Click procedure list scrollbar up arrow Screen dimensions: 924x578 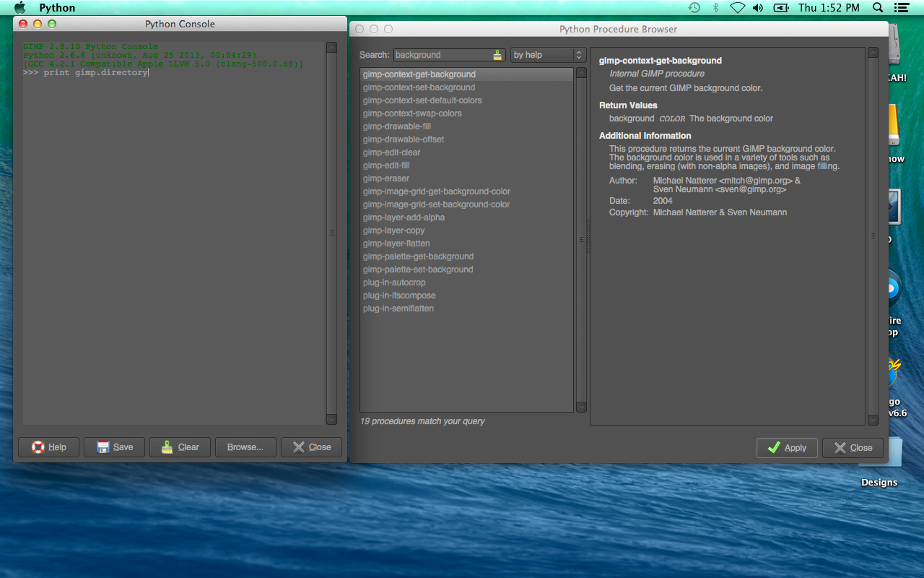click(581, 73)
